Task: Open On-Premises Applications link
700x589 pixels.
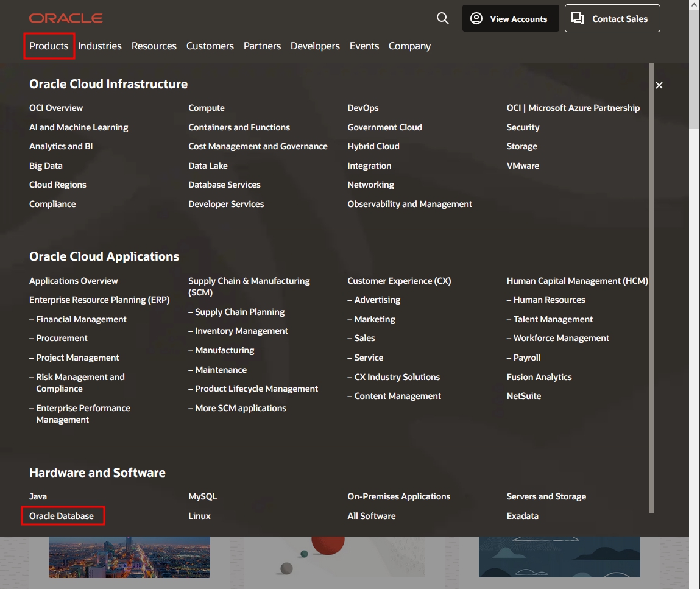Action: [x=398, y=496]
